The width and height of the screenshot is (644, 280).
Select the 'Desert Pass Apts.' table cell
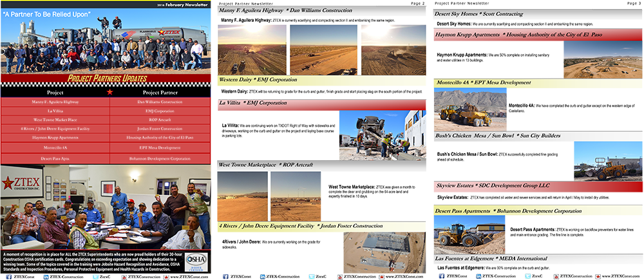55,158
